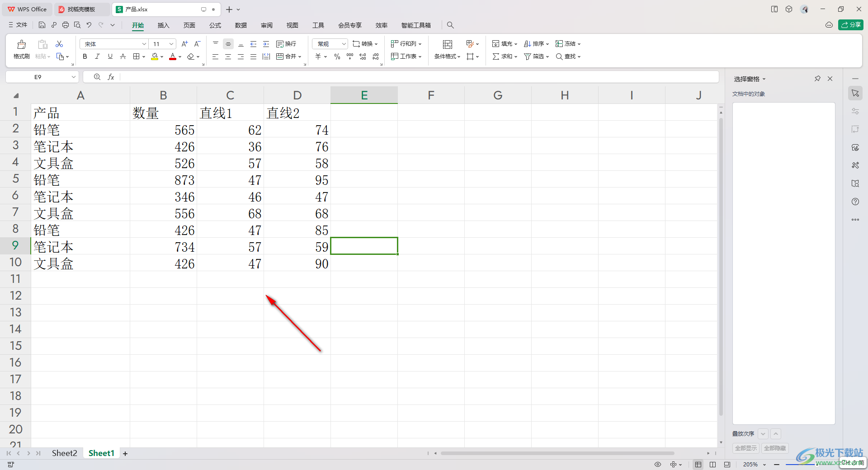Align text left horizontally
Screen dimensions: 868x470
coord(216,56)
